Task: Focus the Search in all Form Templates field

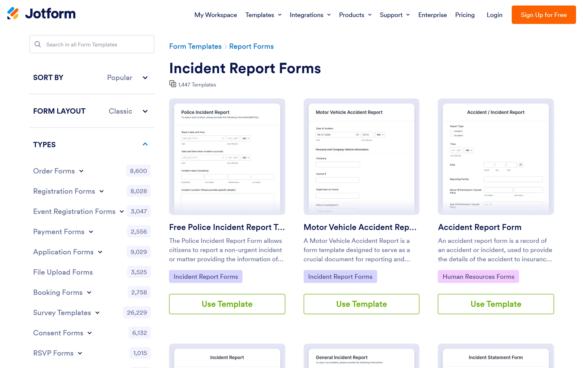Action: [92, 44]
